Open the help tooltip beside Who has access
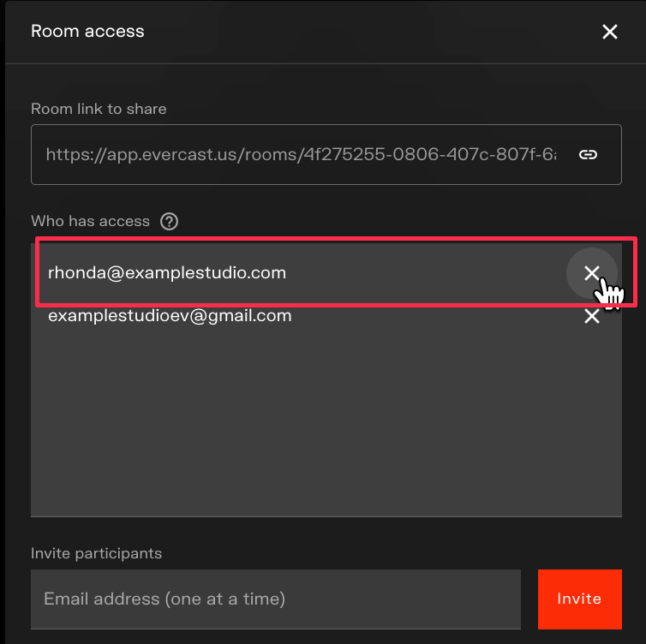Screen dimensions: 646x644 pyautogui.click(x=170, y=221)
